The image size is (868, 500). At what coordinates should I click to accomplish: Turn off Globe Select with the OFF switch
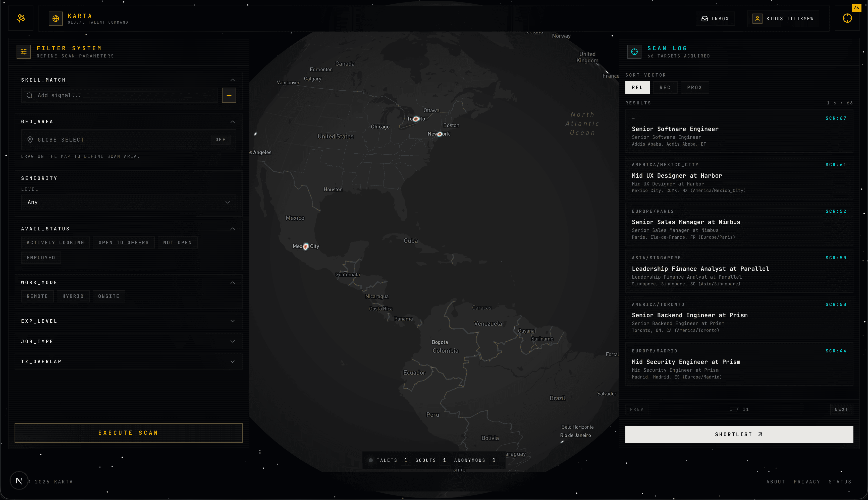click(x=220, y=139)
